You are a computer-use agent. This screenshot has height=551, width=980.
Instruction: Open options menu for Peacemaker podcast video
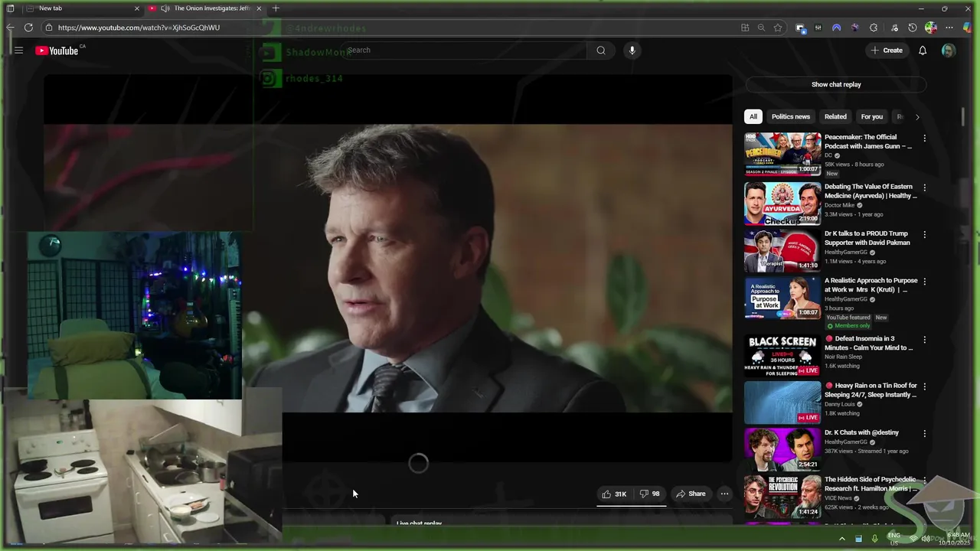click(x=924, y=139)
